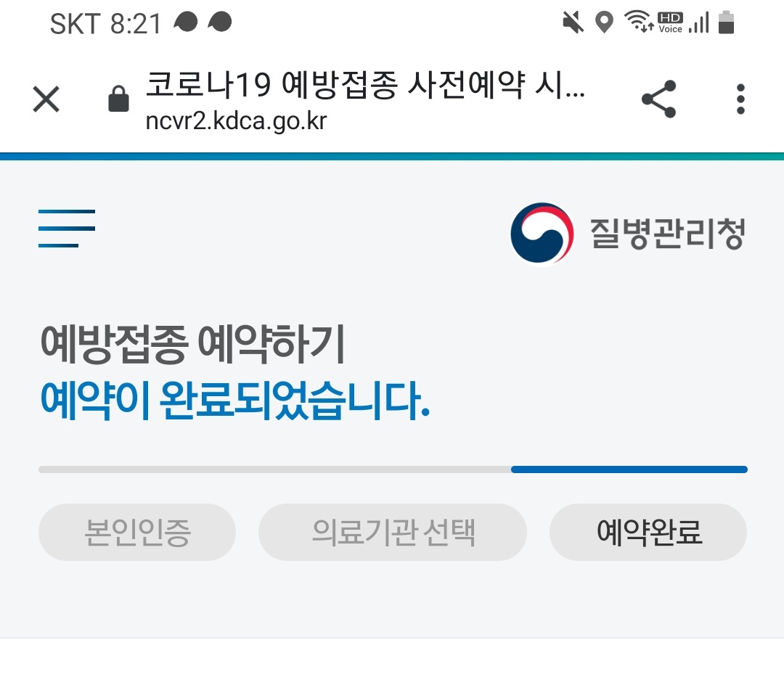Close the browser tab with the X icon

tap(46, 99)
